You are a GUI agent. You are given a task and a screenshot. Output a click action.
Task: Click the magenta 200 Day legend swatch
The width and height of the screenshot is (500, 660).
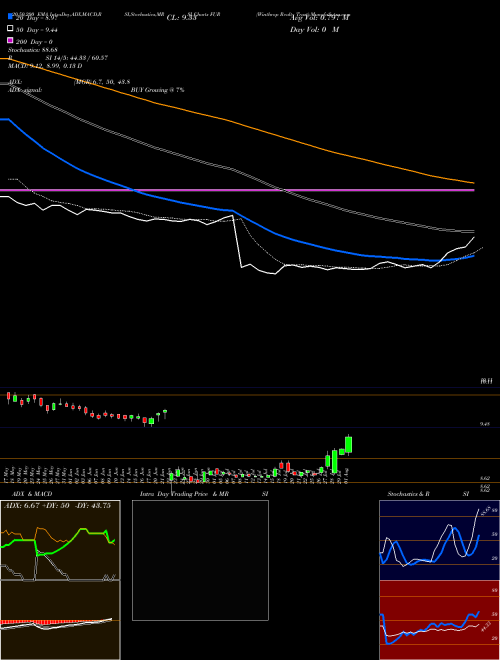pos(10,41)
